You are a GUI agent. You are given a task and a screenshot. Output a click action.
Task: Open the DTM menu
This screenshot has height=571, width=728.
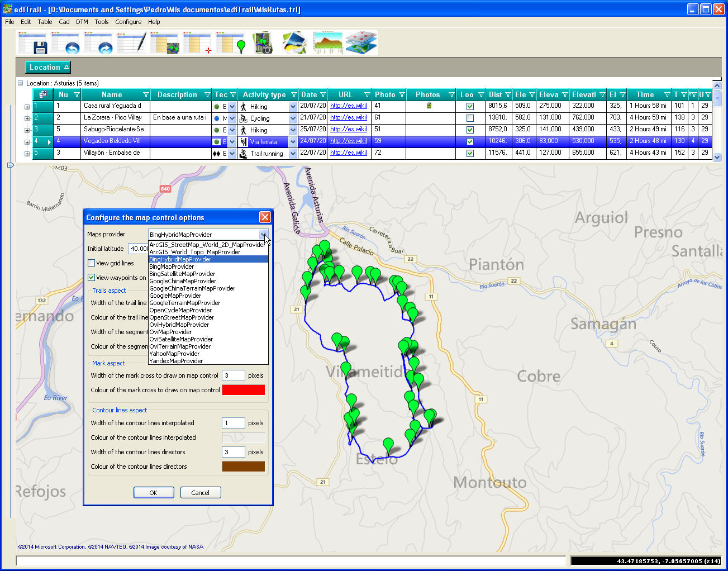coord(82,22)
